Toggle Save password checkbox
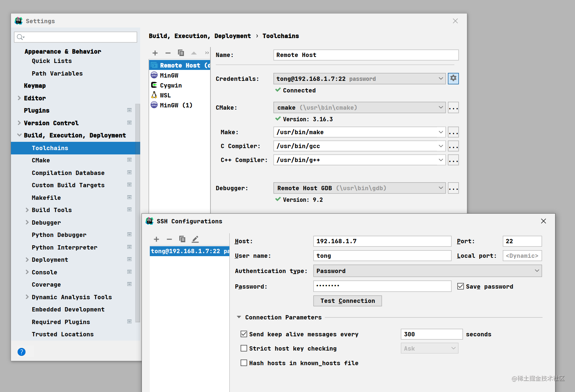The width and height of the screenshot is (575, 392). tap(461, 286)
